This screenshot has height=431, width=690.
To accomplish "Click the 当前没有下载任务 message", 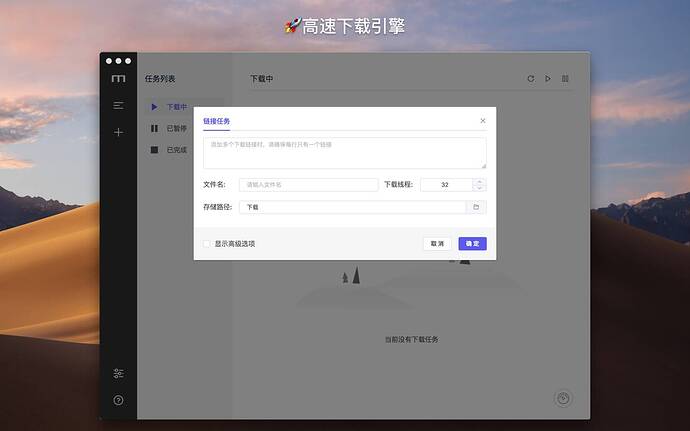I will [x=412, y=339].
